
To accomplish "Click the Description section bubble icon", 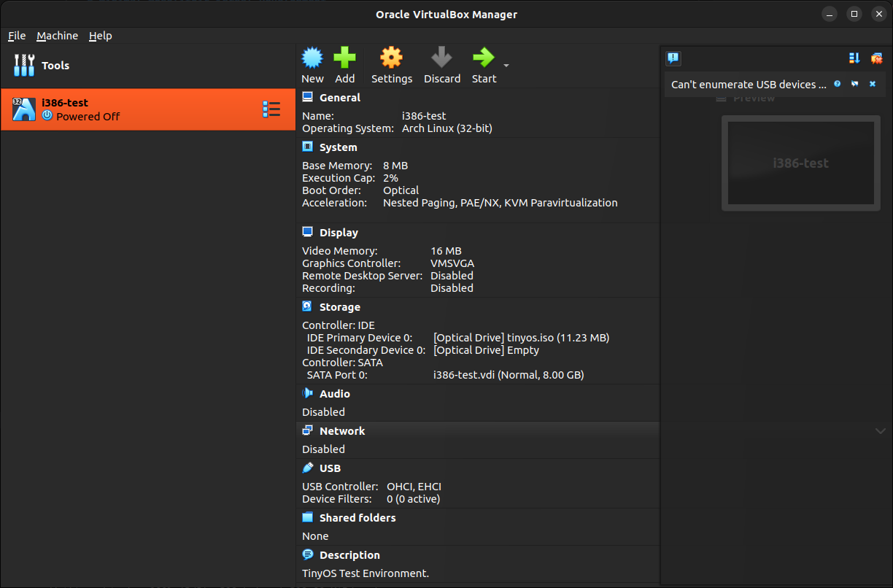I will [x=308, y=554].
